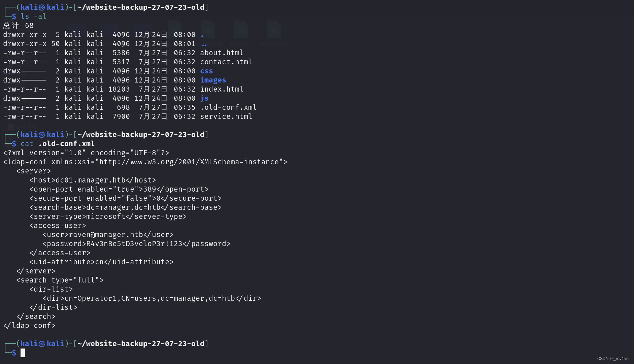Screen dimensions: 634x364
Task: Click the parent directory '..' entry
Action: coord(204,44)
